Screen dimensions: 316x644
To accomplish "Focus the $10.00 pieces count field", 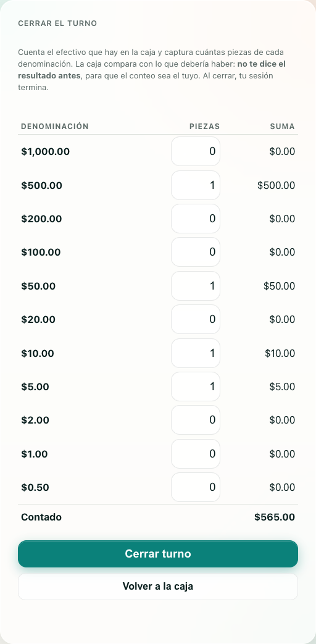I will pos(196,353).
